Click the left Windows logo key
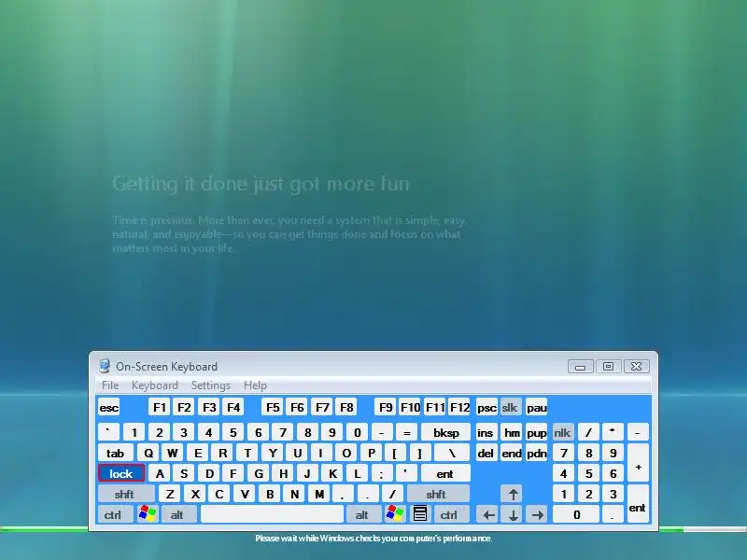The height and width of the screenshot is (560, 747). pyautogui.click(x=148, y=514)
